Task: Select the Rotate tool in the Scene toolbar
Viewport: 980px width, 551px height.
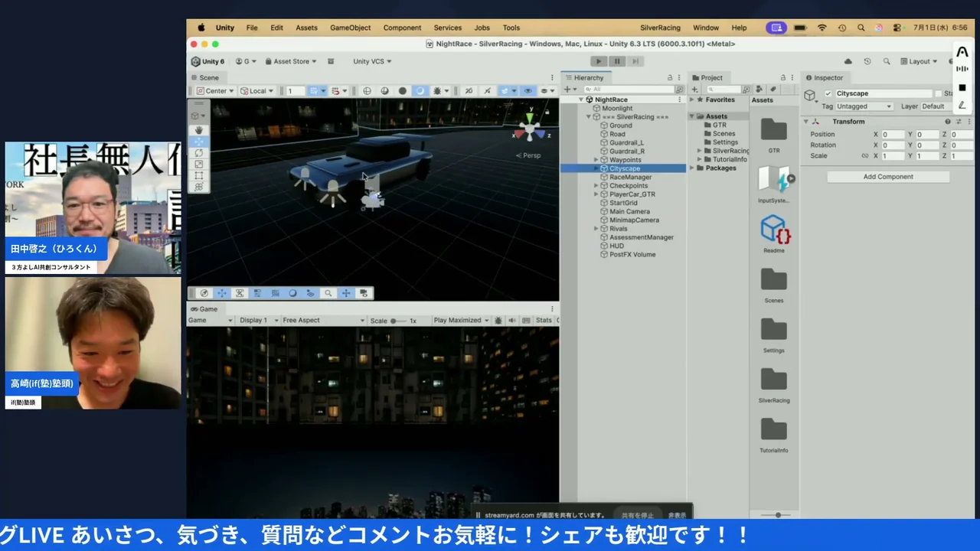Action: pos(199,153)
